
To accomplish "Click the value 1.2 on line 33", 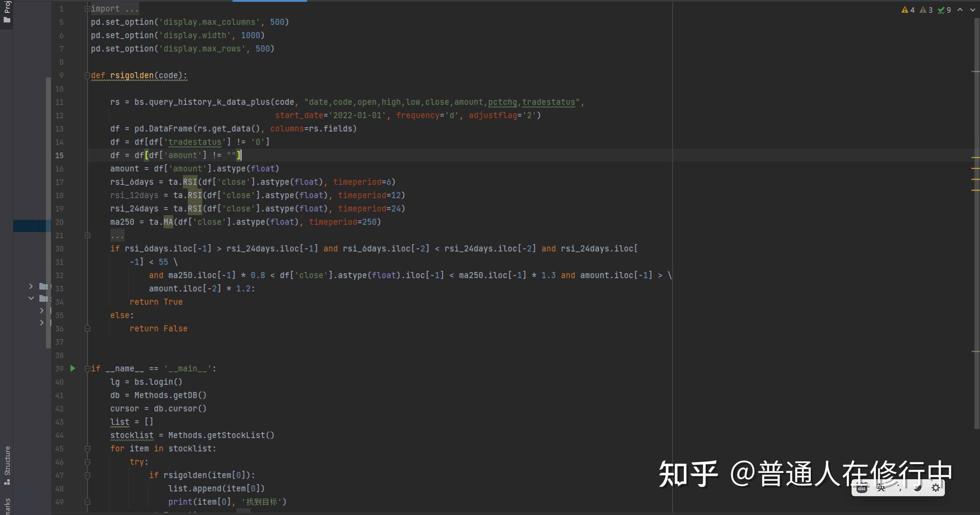I will tap(243, 288).
